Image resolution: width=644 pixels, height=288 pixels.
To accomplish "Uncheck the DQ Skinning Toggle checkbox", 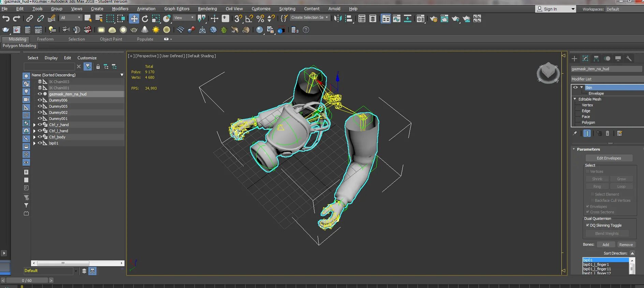I will click(588, 225).
